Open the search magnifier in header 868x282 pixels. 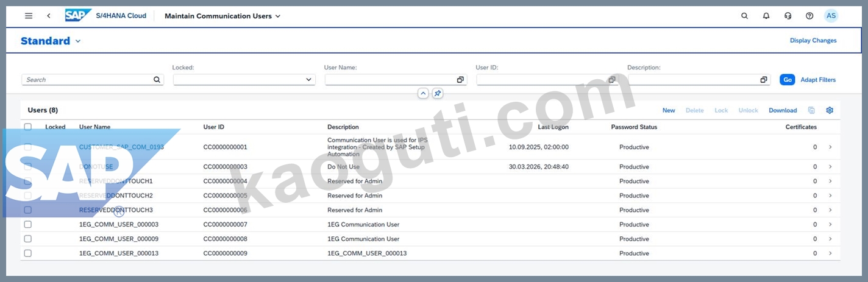[x=744, y=16]
